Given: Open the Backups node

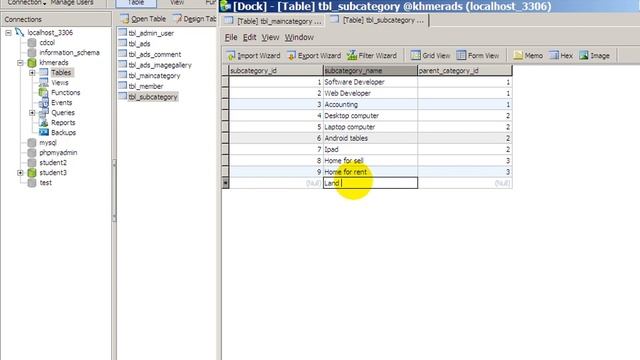Looking at the screenshot, I should point(58,133).
